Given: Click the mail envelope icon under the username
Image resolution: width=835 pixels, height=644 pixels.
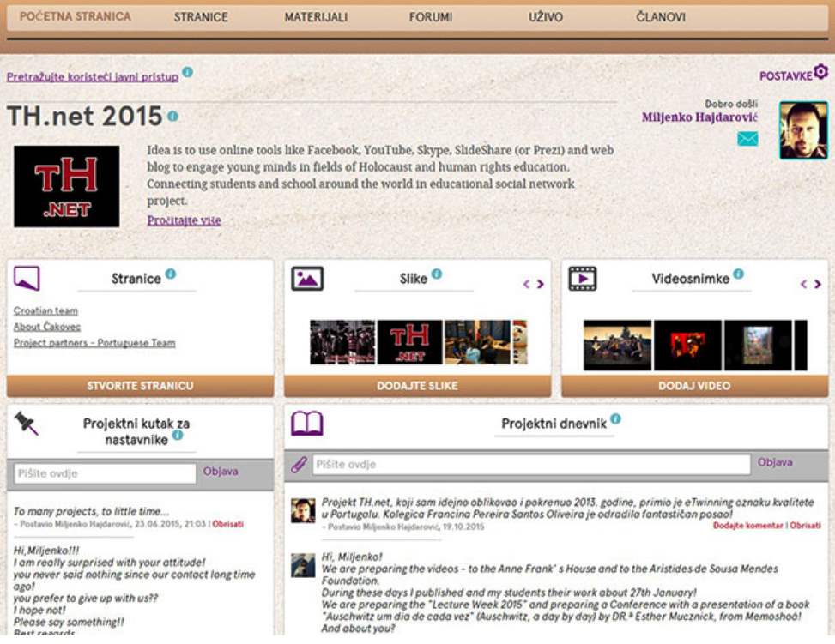Looking at the screenshot, I should 747,139.
